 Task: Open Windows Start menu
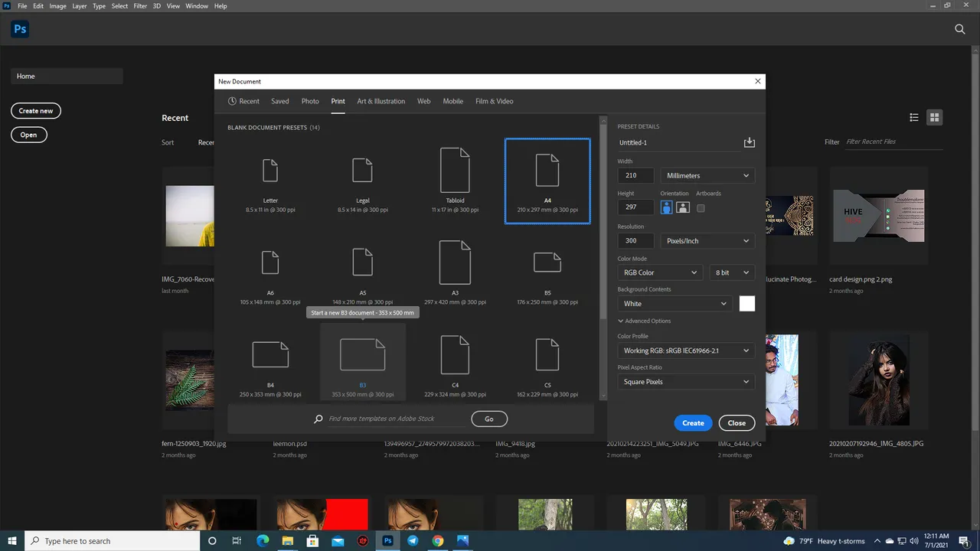coord(12,540)
